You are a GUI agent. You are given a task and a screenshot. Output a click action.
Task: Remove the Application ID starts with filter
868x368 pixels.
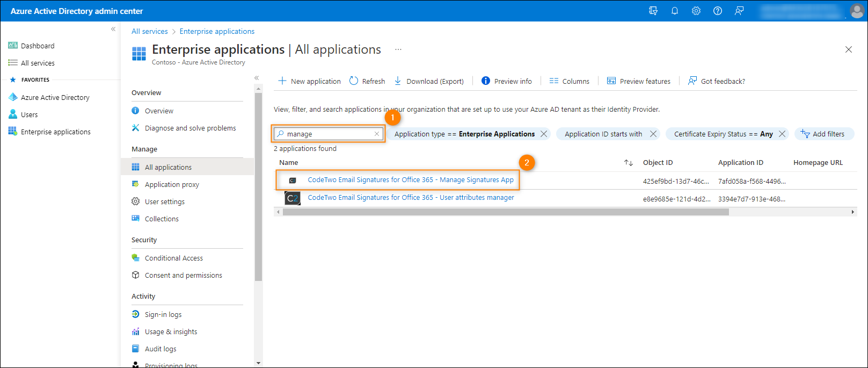pyautogui.click(x=653, y=134)
